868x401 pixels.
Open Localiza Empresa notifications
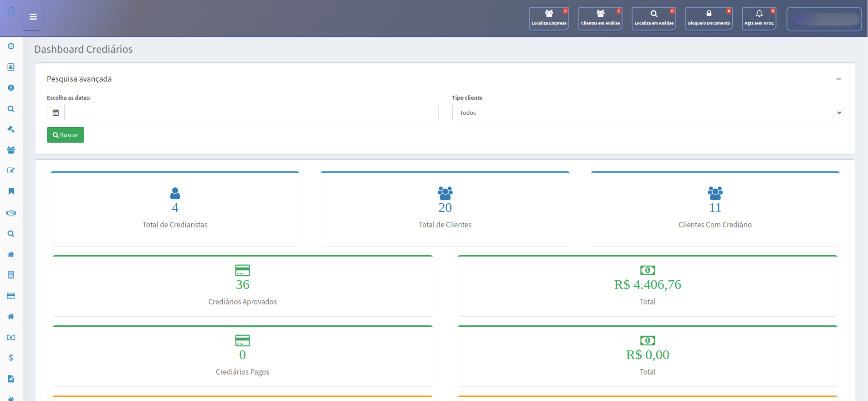click(x=549, y=19)
